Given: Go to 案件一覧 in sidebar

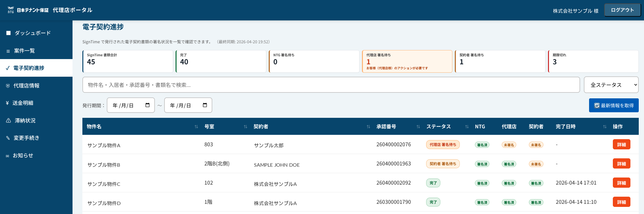Looking at the screenshot, I should (36, 51).
